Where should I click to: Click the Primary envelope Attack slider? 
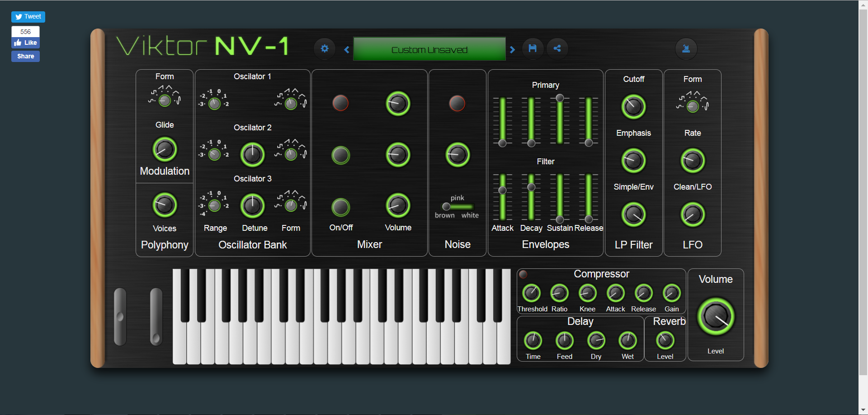click(x=502, y=121)
